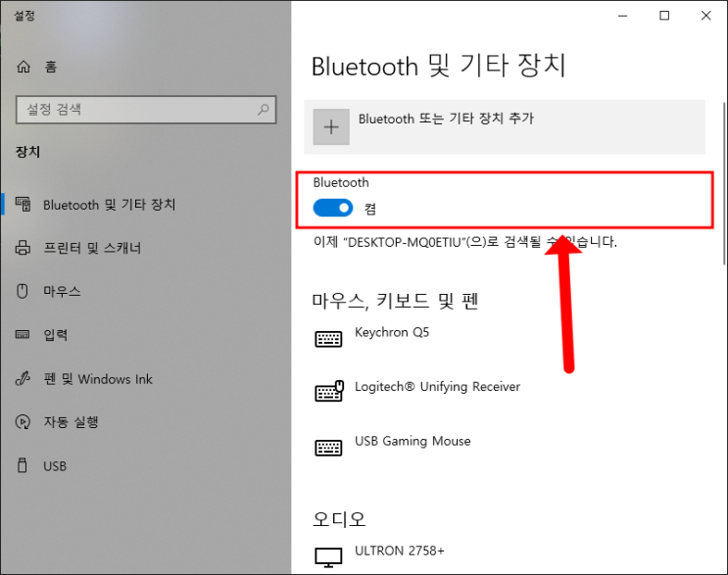
Task: Click the ULTRON 2758+ monitor icon
Action: (328, 557)
